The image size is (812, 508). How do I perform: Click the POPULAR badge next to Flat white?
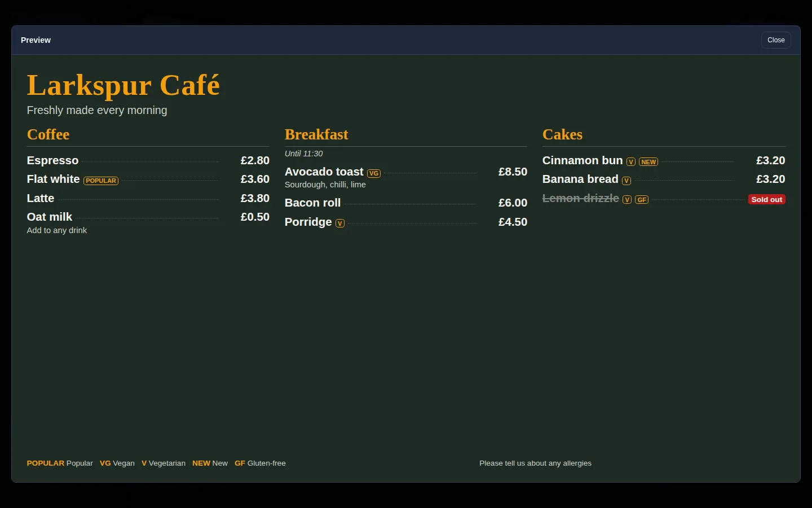tap(101, 181)
